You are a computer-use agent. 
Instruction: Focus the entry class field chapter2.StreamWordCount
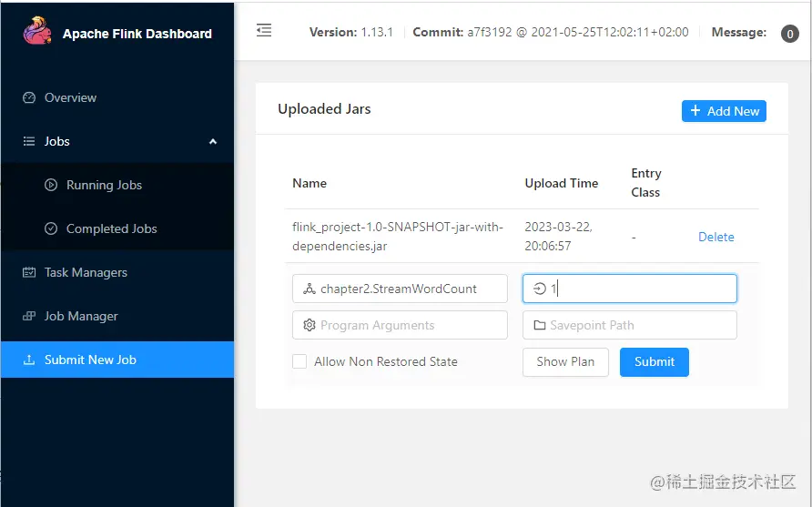pyautogui.click(x=400, y=289)
